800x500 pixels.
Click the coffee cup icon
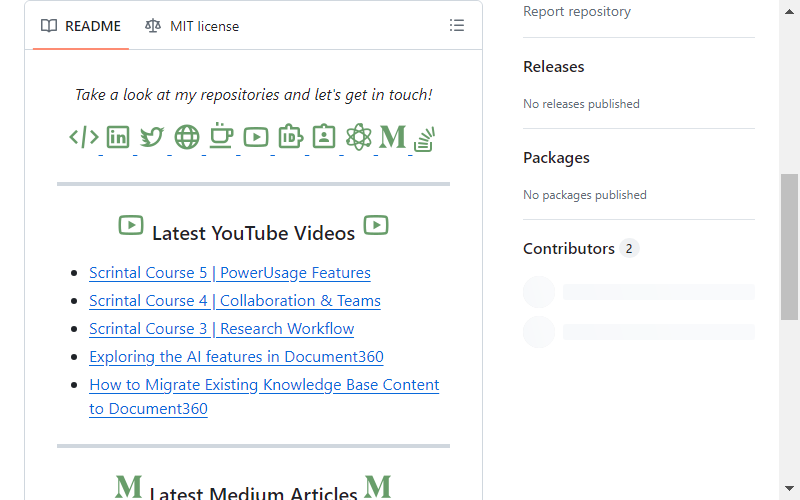pyautogui.click(x=221, y=136)
